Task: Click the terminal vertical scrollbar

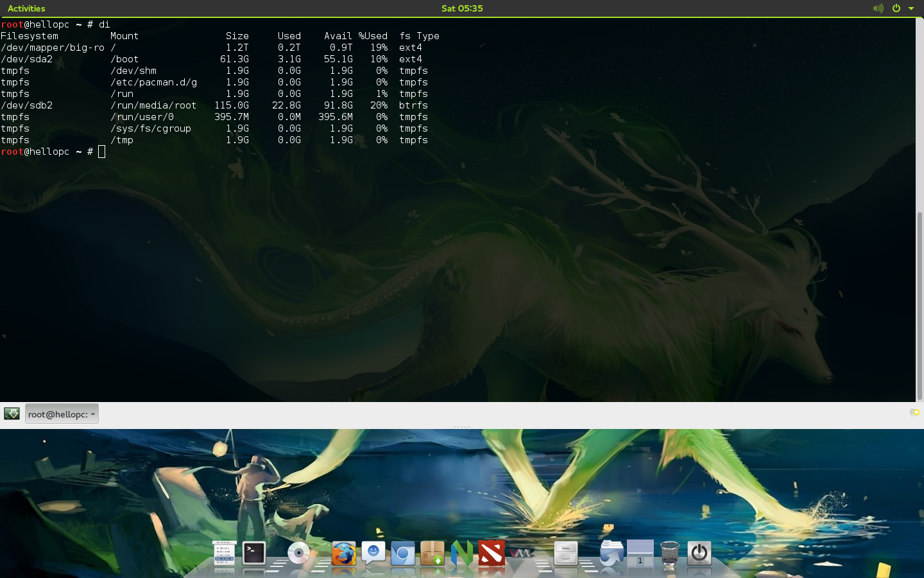Action: [920, 305]
